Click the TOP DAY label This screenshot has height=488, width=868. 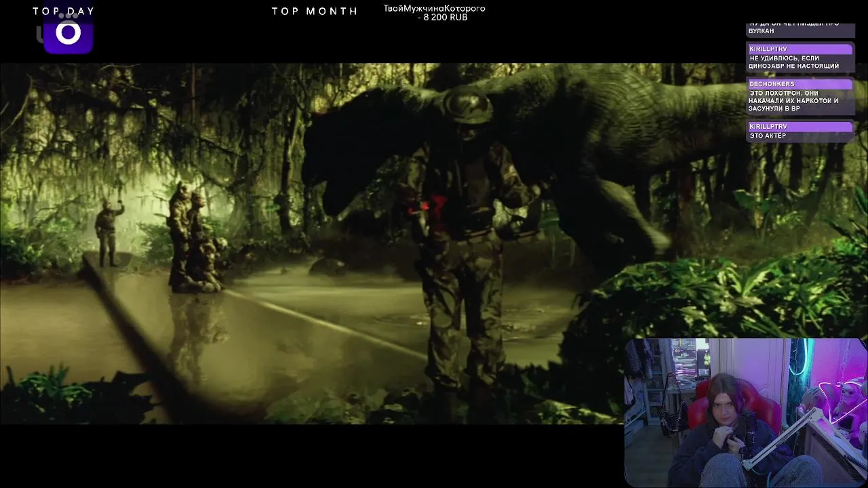pos(64,11)
